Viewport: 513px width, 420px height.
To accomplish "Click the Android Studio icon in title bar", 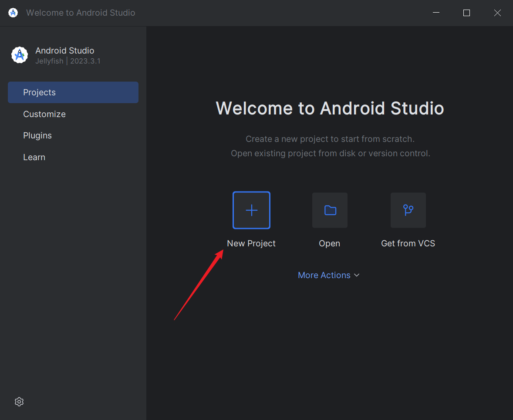I will tap(13, 13).
